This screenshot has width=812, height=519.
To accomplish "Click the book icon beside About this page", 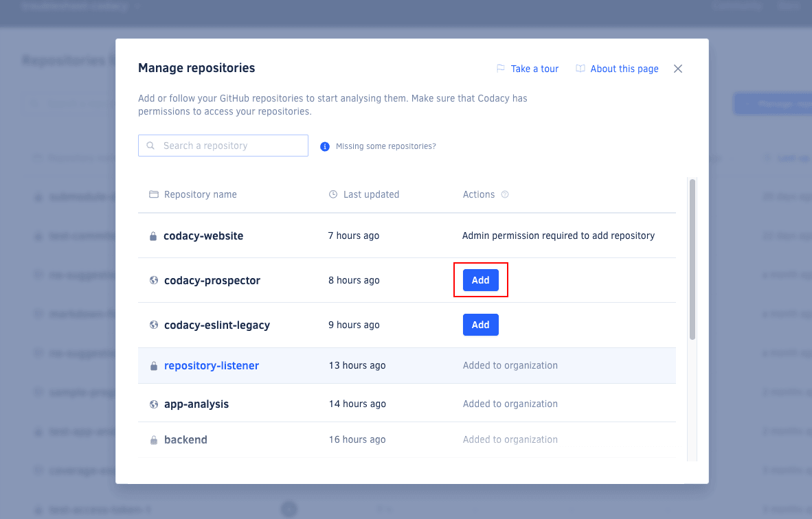I will (580, 68).
